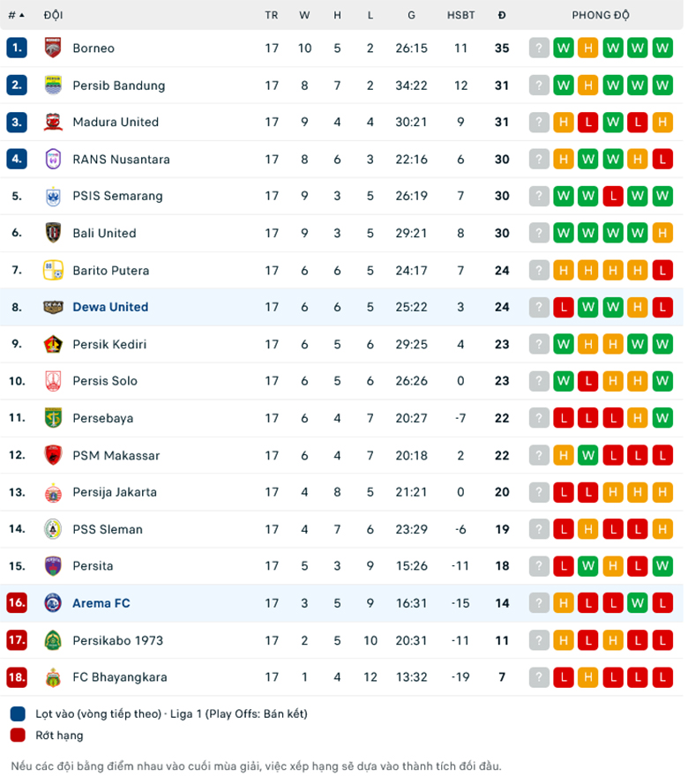Sort standings by the G goals column
The width and height of the screenshot is (688, 784).
point(411,14)
